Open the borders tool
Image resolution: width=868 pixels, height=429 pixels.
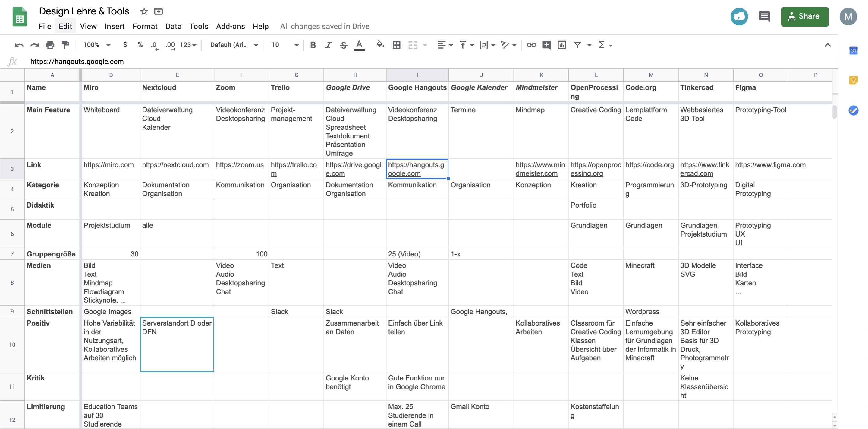tap(397, 45)
